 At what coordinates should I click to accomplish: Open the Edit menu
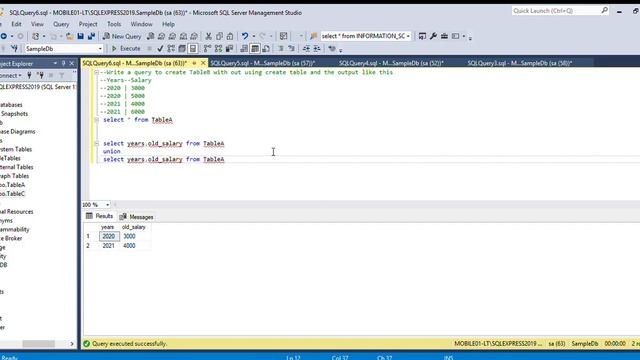click(16, 24)
